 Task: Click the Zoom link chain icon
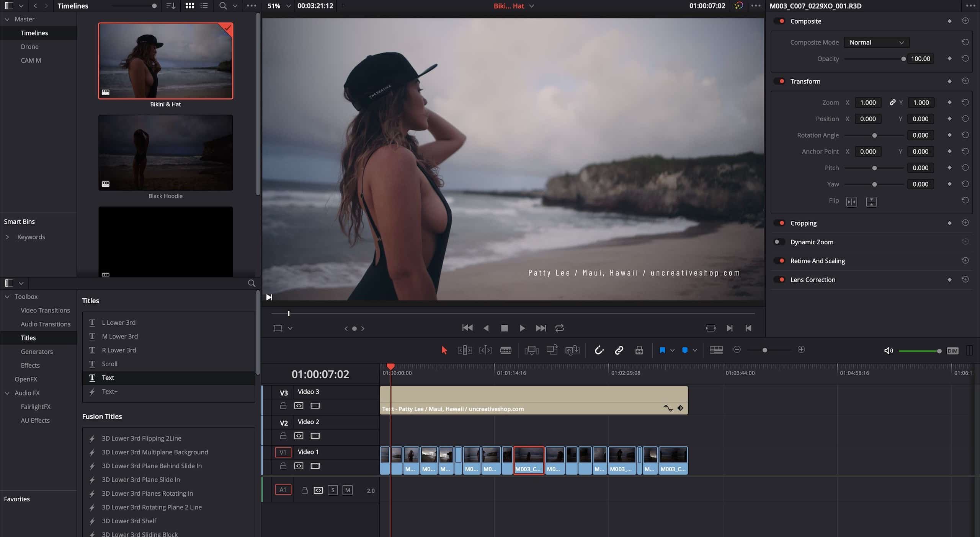pyautogui.click(x=892, y=102)
